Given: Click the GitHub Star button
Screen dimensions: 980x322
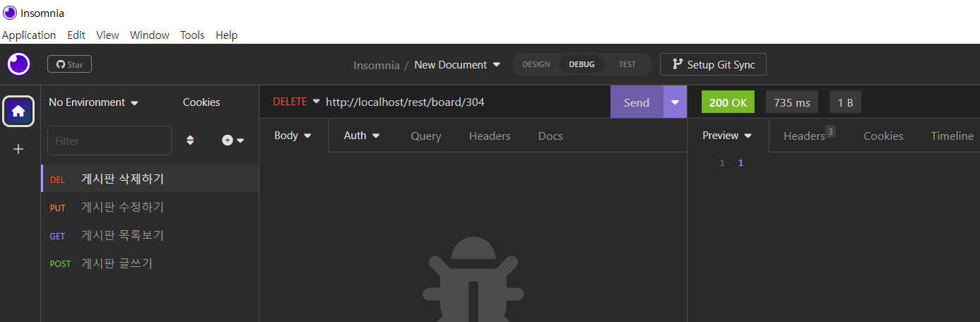Looking at the screenshot, I should [x=69, y=64].
